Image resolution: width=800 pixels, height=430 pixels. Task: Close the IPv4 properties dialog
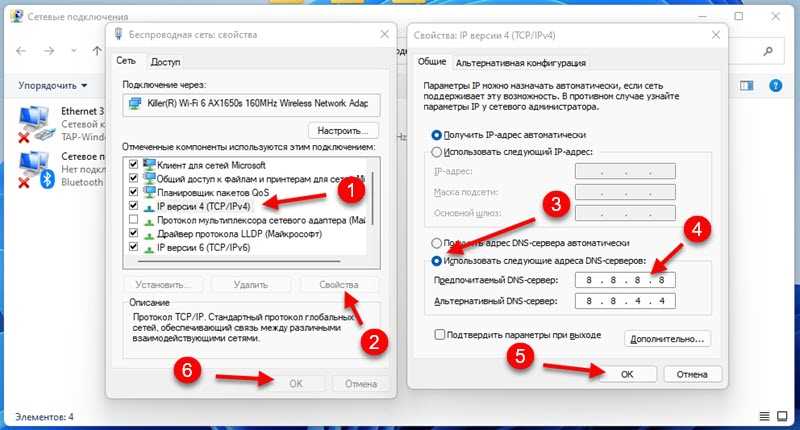click(715, 35)
